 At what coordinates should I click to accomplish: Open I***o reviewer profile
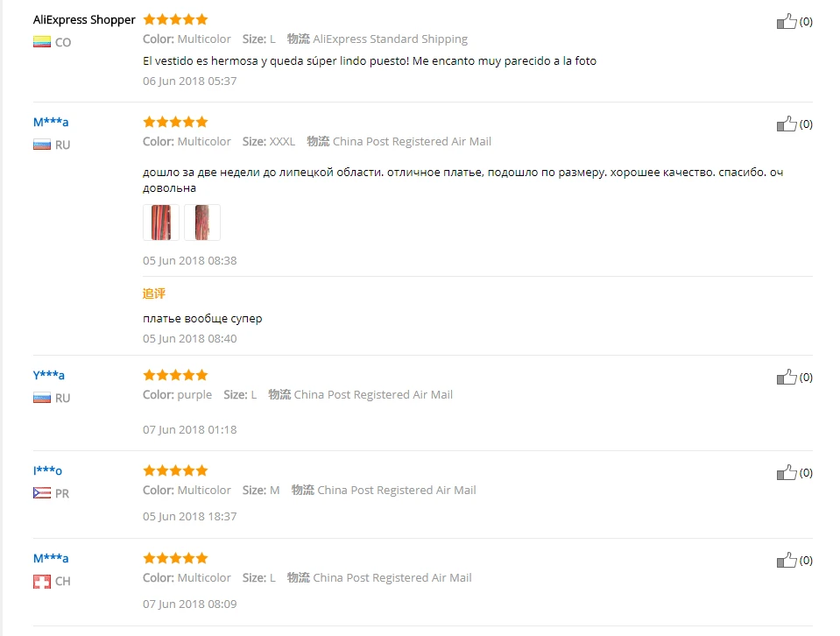point(47,471)
